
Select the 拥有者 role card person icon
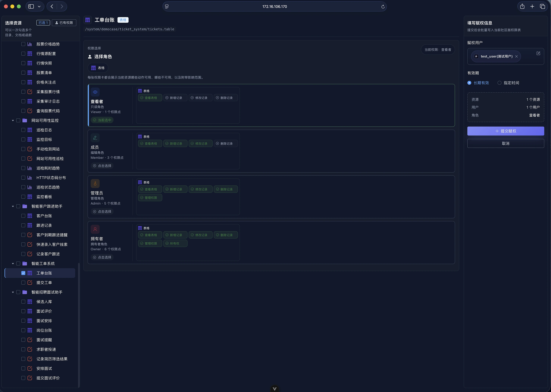95,229
